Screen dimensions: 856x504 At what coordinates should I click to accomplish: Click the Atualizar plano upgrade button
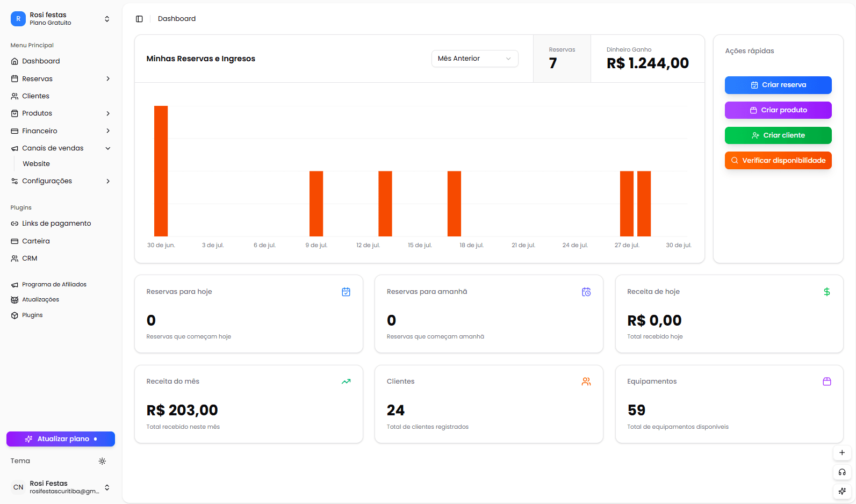(x=61, y=439)
